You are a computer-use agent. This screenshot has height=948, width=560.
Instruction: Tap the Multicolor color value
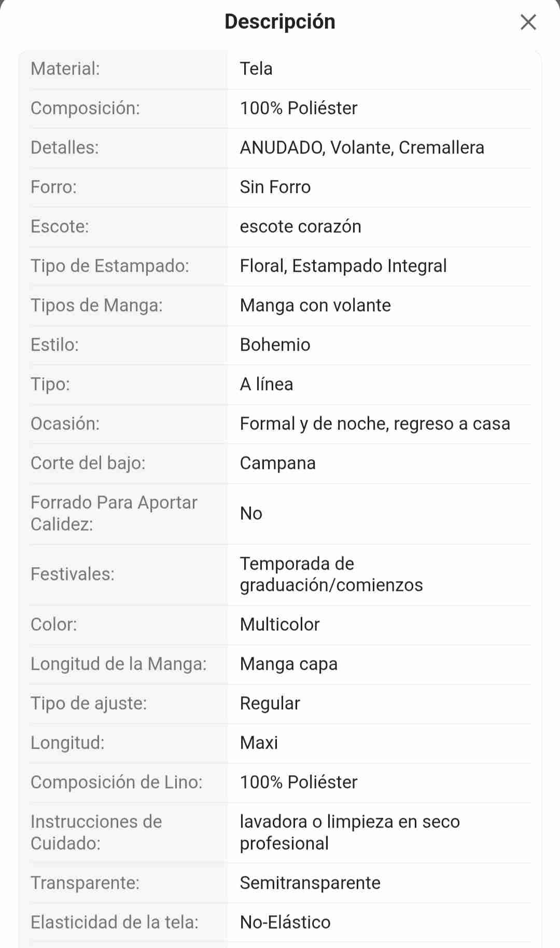click(280, 624)
